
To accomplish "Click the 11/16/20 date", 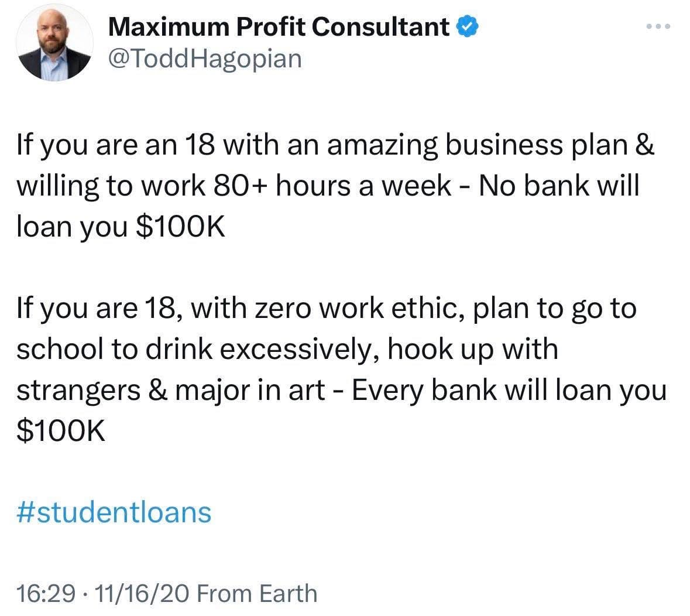I will tap(142, 593).
